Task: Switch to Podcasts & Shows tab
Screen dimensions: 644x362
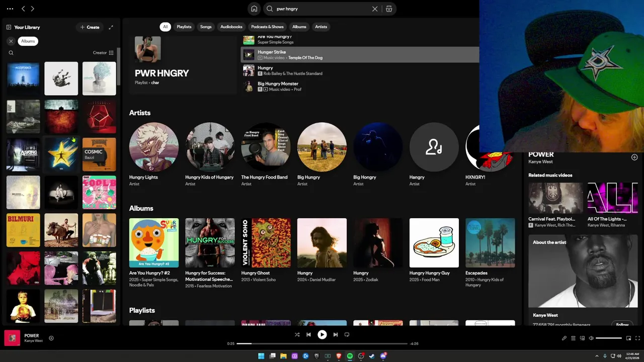Action: click(268, 27)
